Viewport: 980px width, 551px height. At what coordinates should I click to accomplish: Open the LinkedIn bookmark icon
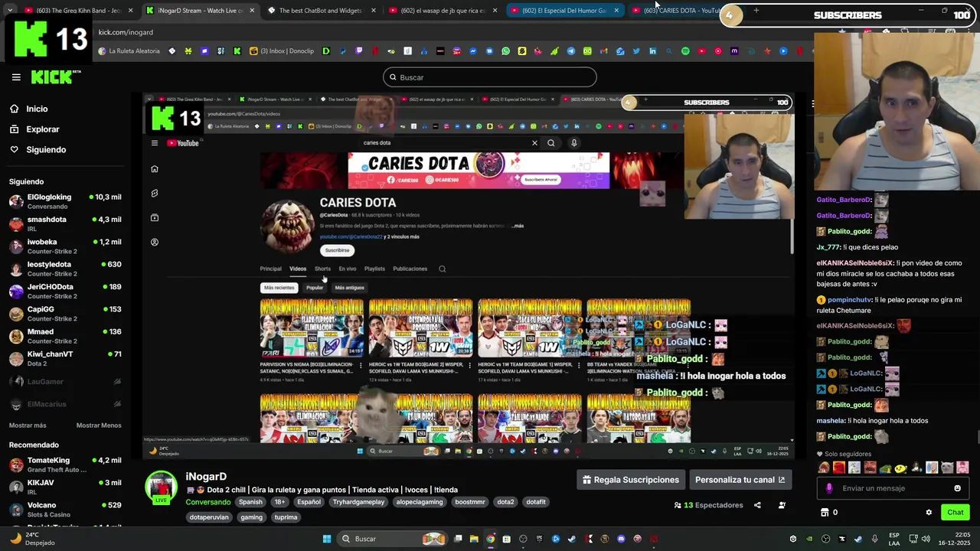(x=652, y=51)
